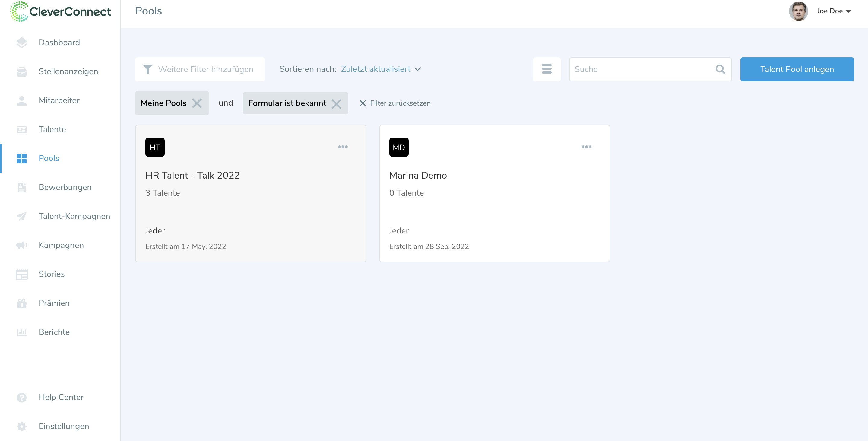Remove the Formular ist bekannt filter
This screenshot has width=868, height=441.
tap(336, 103)
